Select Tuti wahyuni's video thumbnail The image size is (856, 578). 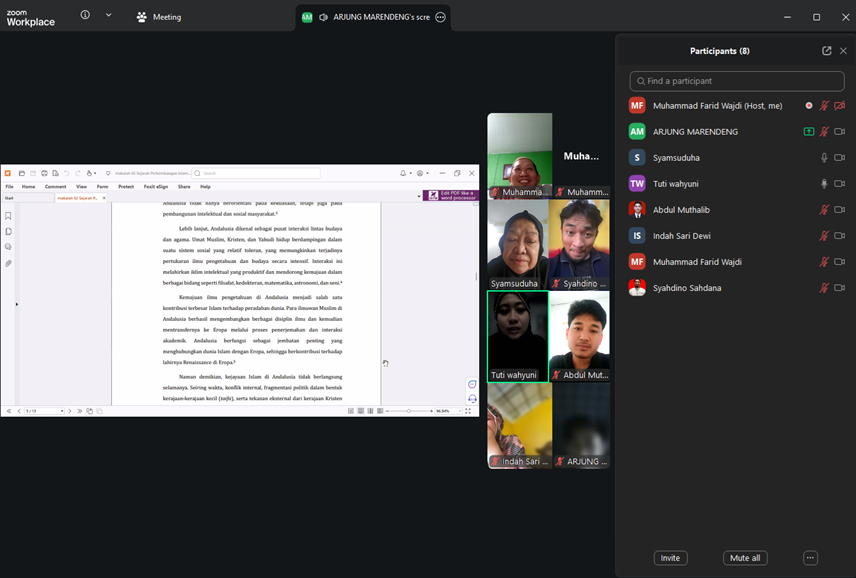(518, 336)
